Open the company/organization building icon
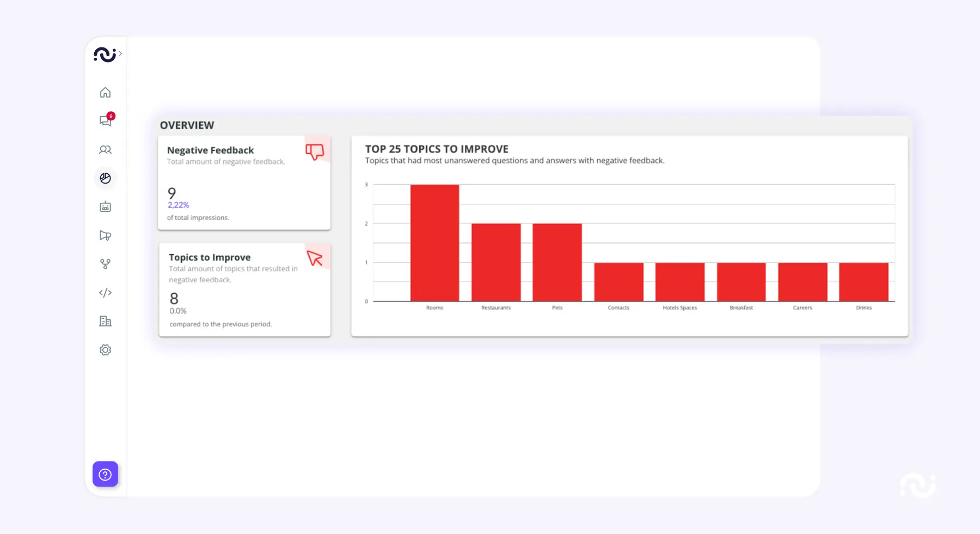The width and height of the screenshot is (980, 534). (x=105, y=321)
